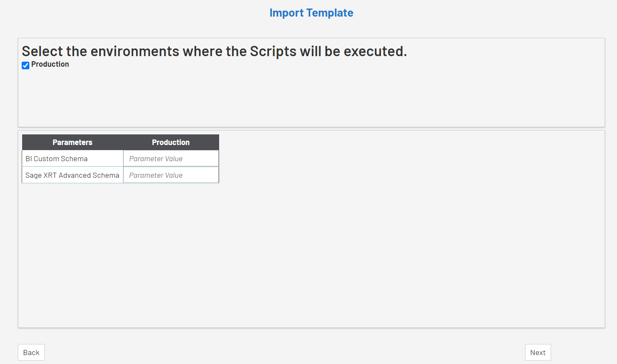This screenshot has width=617, height=364.
Task: Click the Production label beside the checkbox
Action: coord(50,64)
